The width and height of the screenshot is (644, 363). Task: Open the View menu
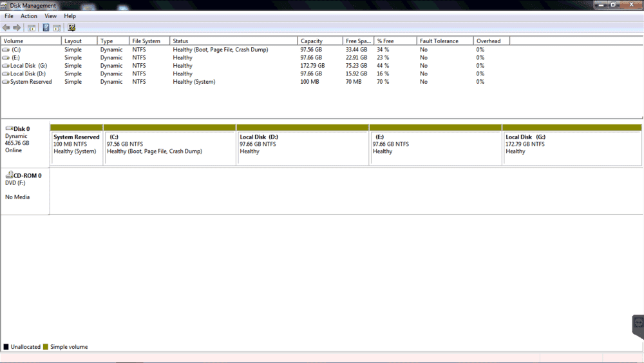pyautogui.click(x=50, y=16)
